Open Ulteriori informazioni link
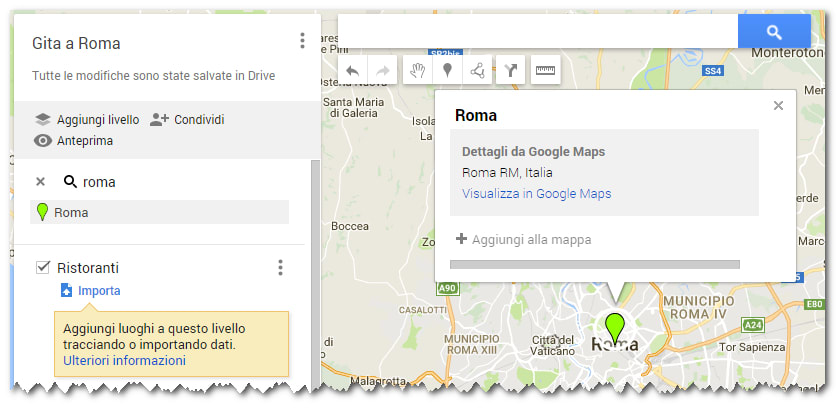The image size is (836, 410). pyautogui.click(x=124, y=361)
